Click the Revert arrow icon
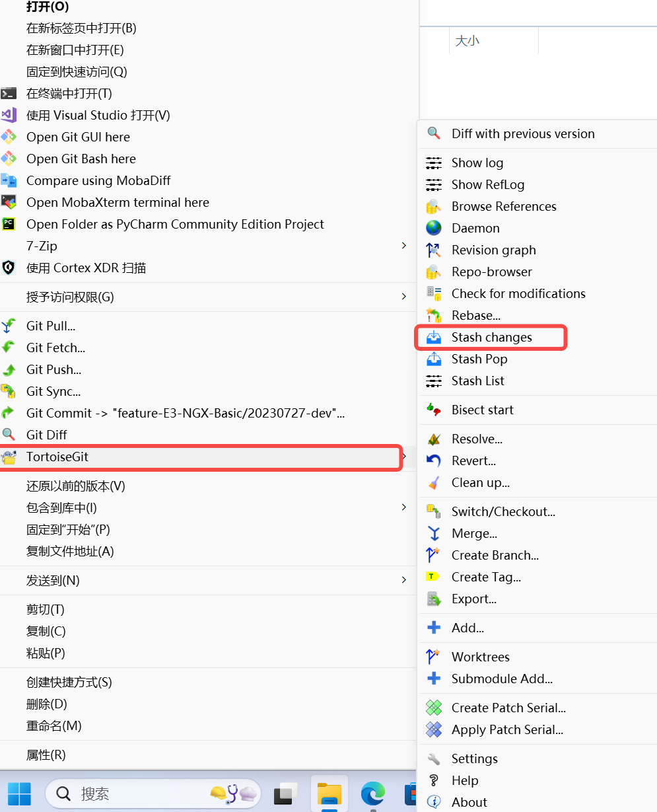 pyautogui.click(x=434, y=461)
